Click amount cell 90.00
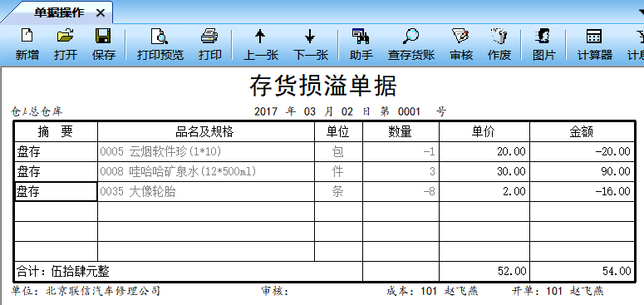This screenshot has width=644, height=305. pos(582,171)
